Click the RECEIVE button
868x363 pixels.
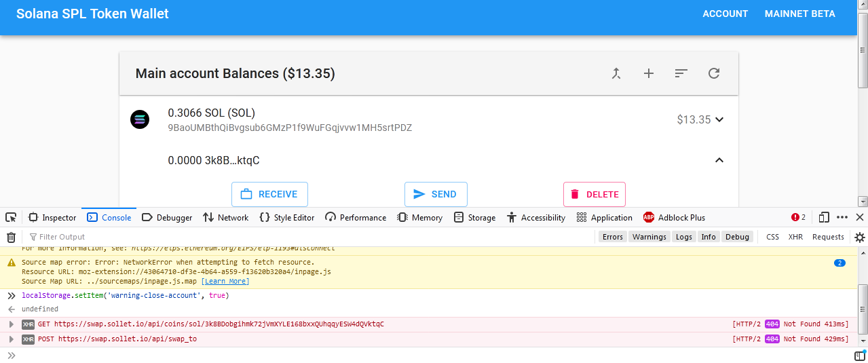269,194
